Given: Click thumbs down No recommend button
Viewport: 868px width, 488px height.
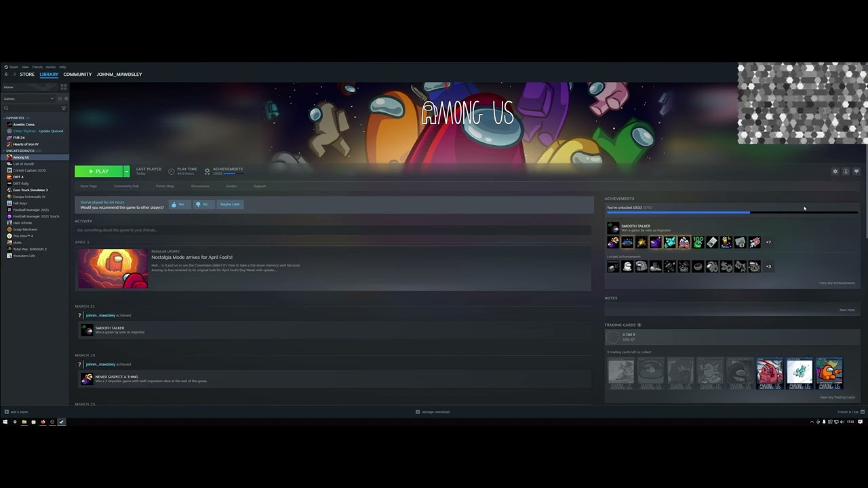Looking at the screenshot, I should pos(202,204).
